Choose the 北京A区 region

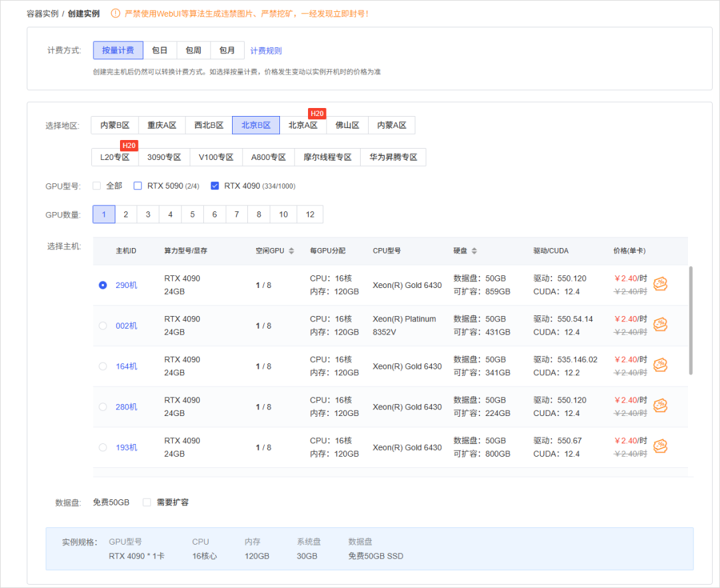[303, 125]
